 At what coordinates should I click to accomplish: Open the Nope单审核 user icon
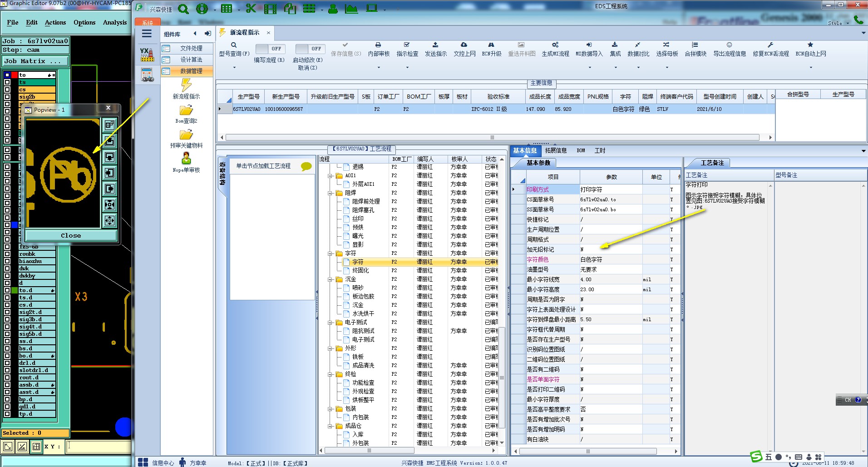[x=186, y=159]
